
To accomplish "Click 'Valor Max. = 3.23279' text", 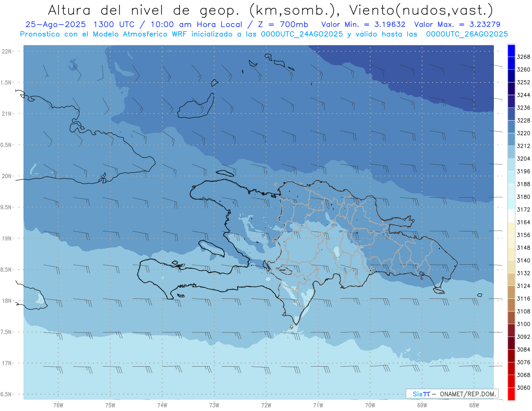I will click(458, 24).
